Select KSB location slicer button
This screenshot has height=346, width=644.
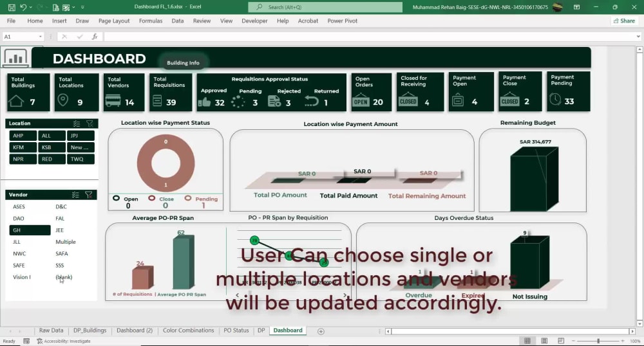[x=52, y=147]
